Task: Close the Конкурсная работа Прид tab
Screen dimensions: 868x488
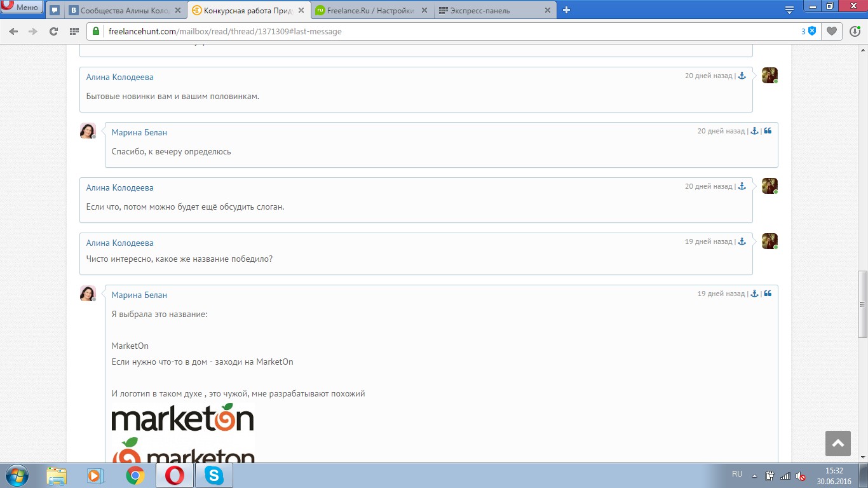Action: coord(300,10)
